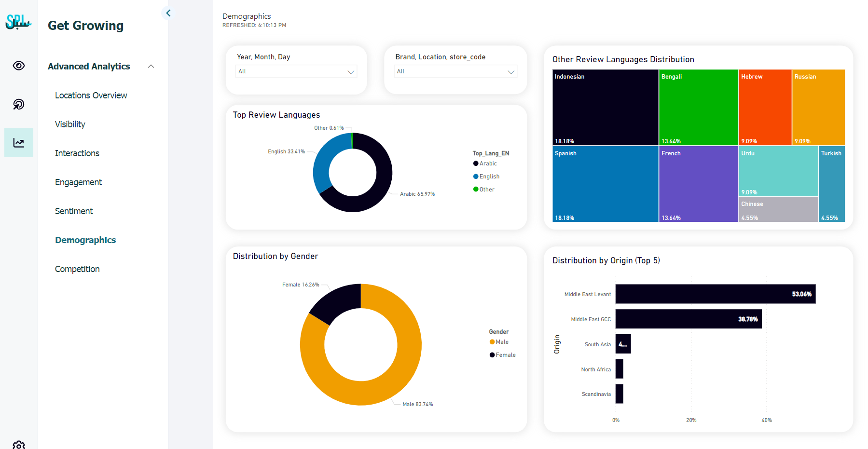Select the Competition menu entry
The height and width of the screenshot is (449, 868).
click(77, 269)
